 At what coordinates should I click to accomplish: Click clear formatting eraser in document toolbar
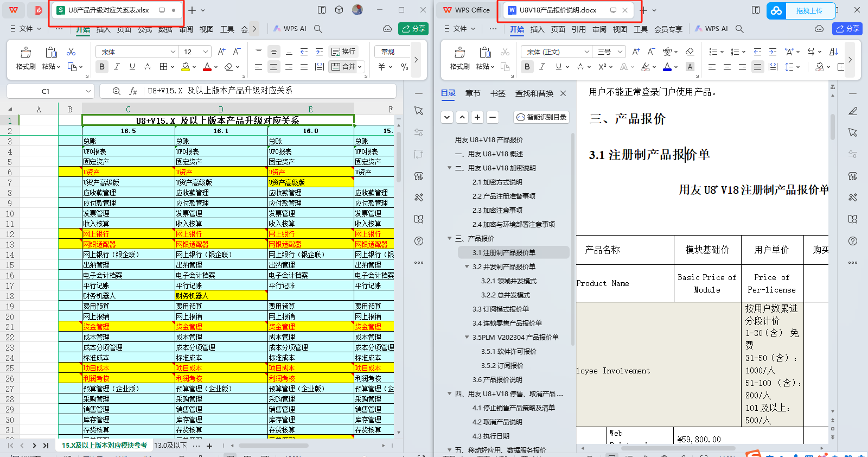pos(690,52)
